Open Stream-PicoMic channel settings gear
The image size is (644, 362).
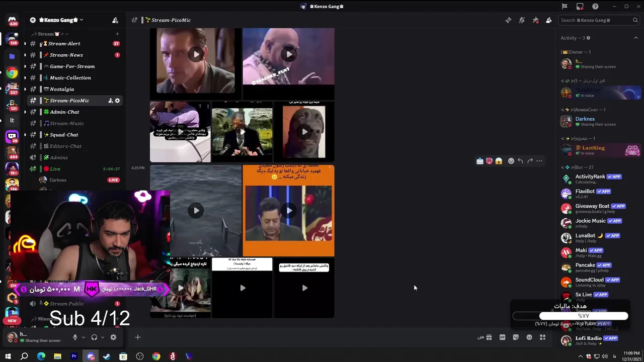tap(118, 101)
